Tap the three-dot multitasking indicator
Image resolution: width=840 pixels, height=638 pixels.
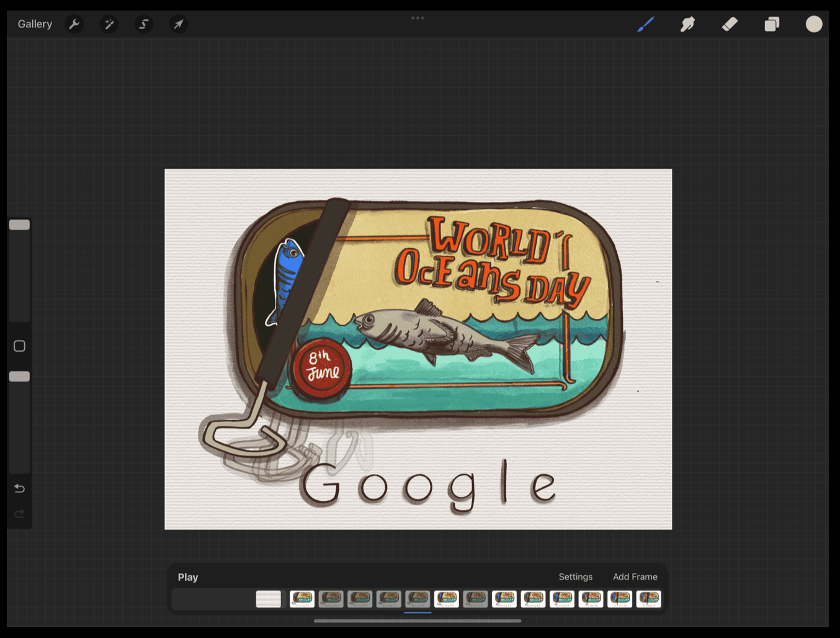click(x=418, y=18)
